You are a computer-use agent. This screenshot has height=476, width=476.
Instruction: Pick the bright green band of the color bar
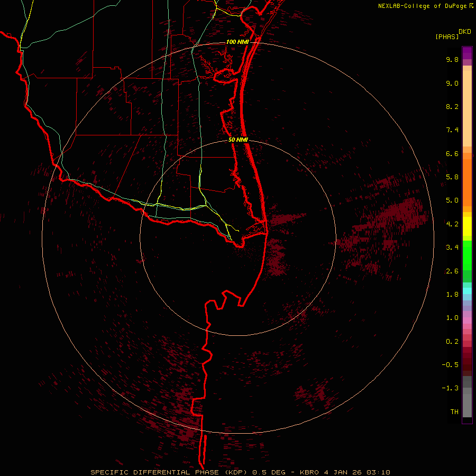tap(467, 255)
